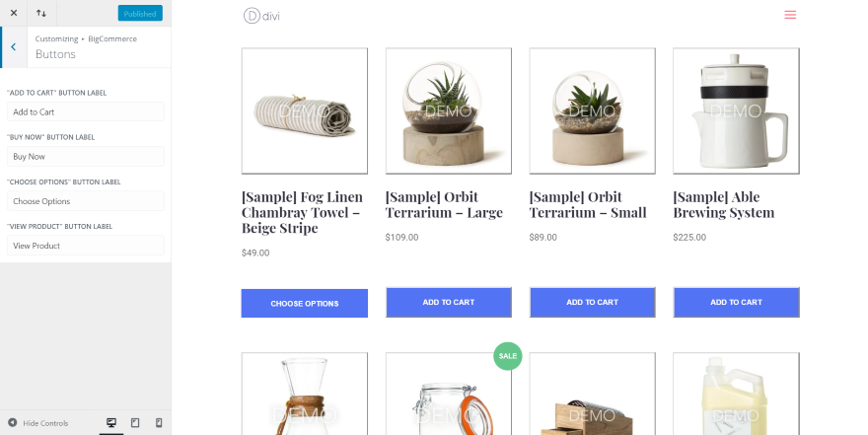Click the green SALE badge
Image resolution: width=868 pixels, height=435 pixels.
click(508, 356)
